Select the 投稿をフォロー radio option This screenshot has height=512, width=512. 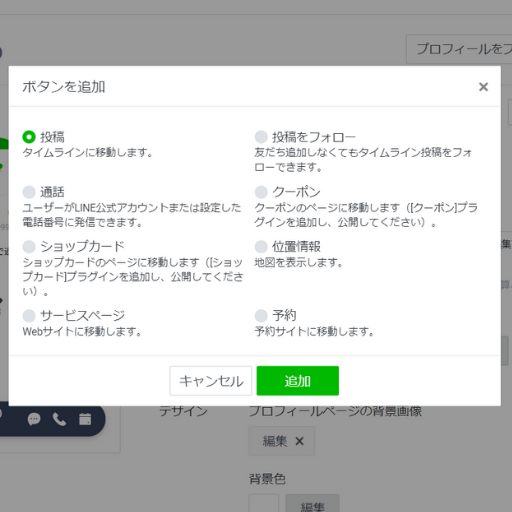[261, 137]
